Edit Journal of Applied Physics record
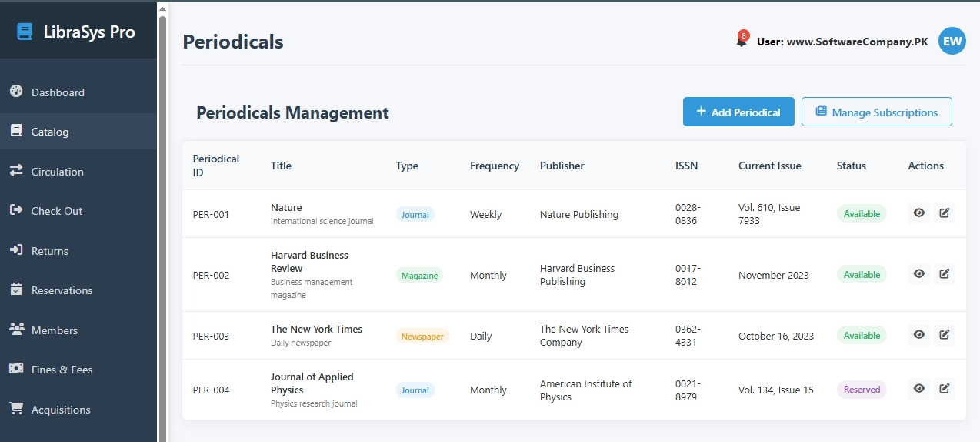Viewport: 980px width, 442px height. click(945, 389)
